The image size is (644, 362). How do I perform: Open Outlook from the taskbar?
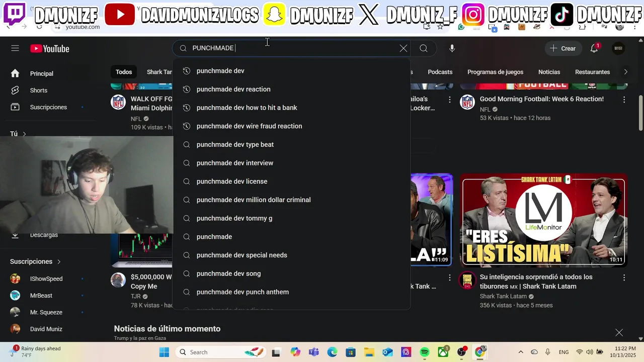(x=387, y=352)
